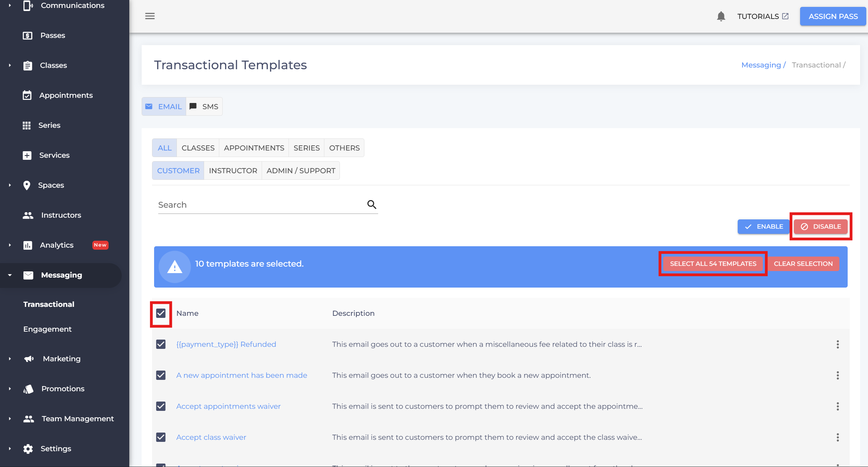Open the Messaging breadcrumb link

[761, 65]
